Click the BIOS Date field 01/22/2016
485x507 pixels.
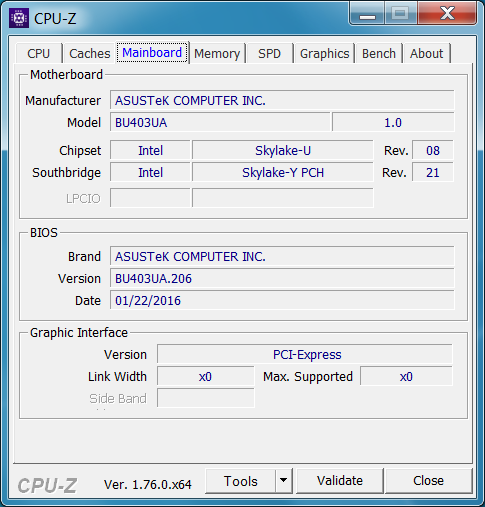point(282,300)
